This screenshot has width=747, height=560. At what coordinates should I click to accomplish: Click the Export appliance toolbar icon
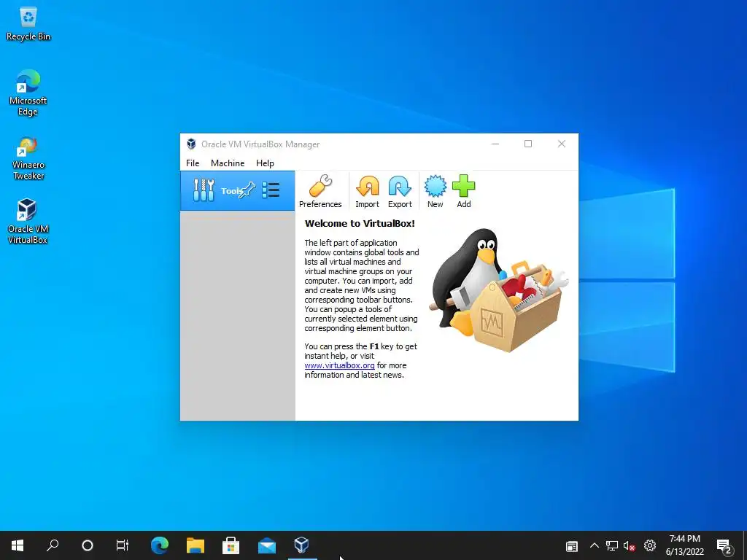click(x=400, y=192)
